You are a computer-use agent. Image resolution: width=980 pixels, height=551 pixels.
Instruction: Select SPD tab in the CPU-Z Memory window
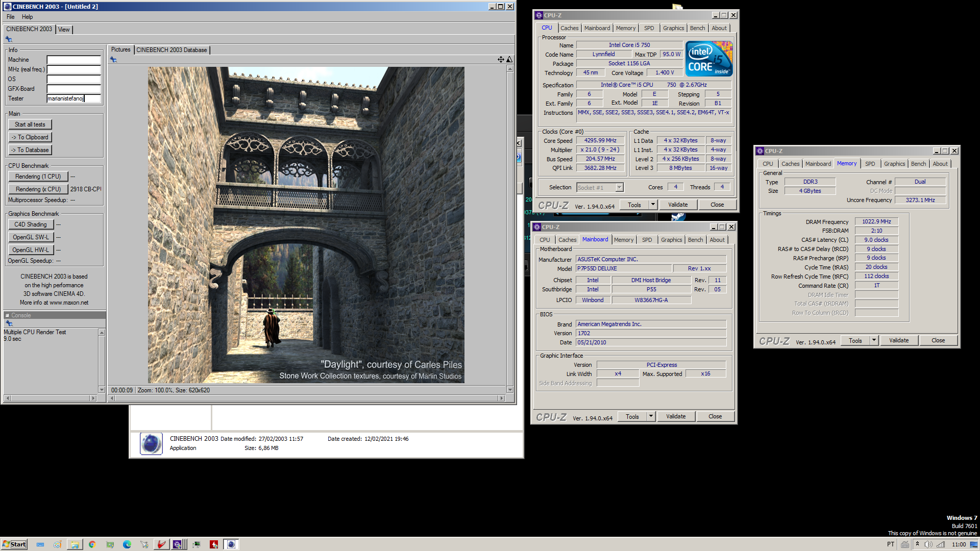[x=870, y=164]
